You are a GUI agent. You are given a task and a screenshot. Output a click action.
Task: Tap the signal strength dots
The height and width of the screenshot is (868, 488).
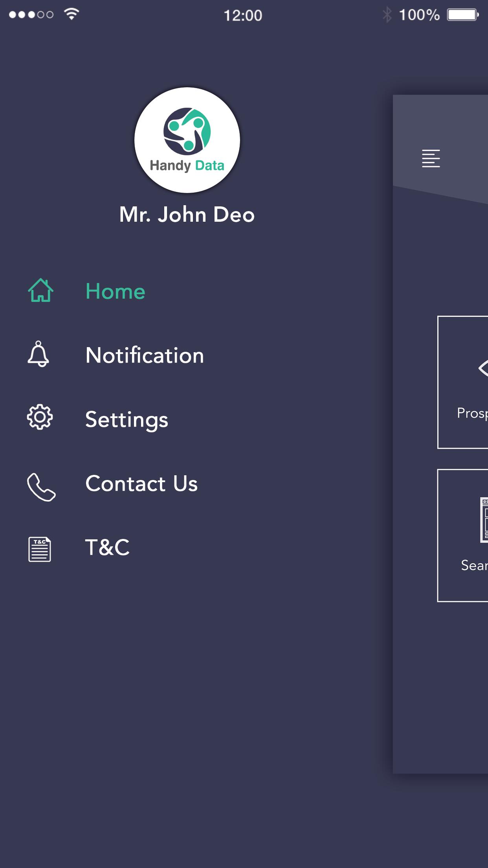pyautogui.click(x=31, y=15)
